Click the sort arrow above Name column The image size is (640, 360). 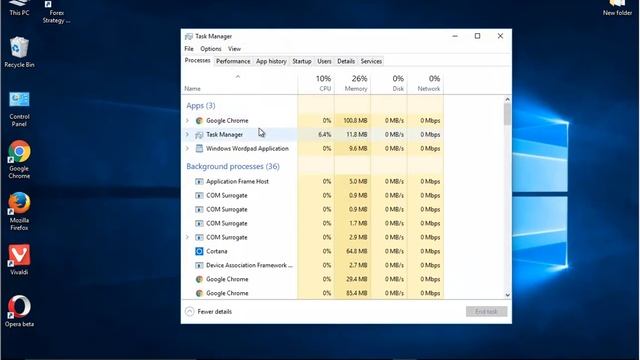[238, 77]
